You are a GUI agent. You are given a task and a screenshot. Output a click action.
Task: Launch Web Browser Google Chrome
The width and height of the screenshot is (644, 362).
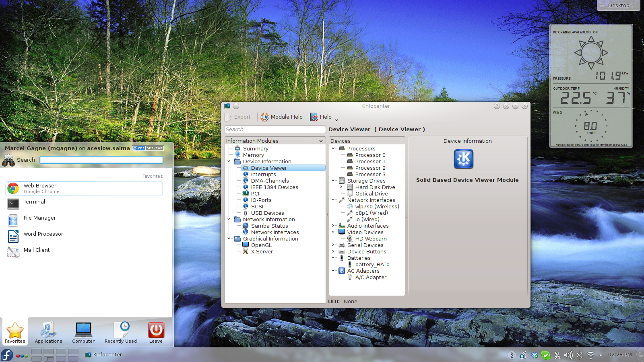tap(84, 189)
